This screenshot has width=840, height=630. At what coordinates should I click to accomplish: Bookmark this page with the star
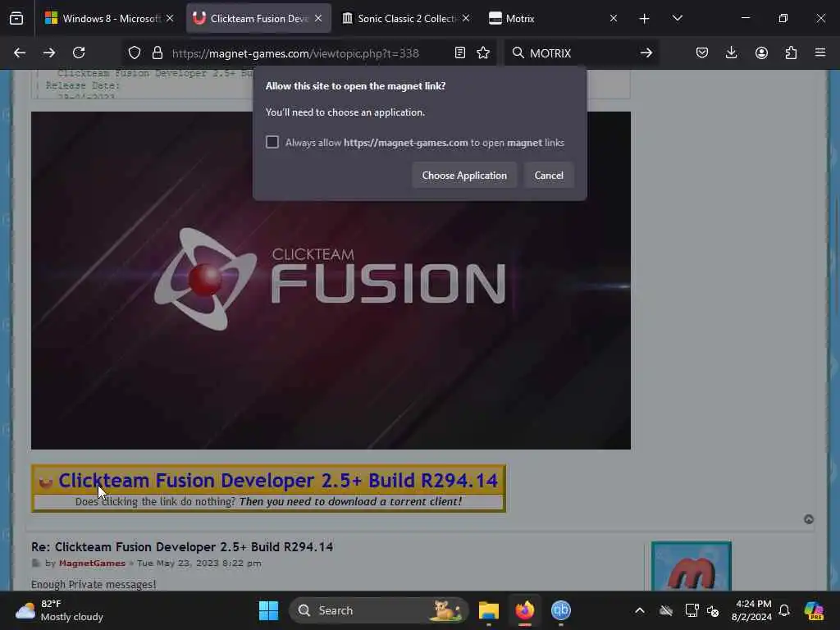(x=483, y=52)
